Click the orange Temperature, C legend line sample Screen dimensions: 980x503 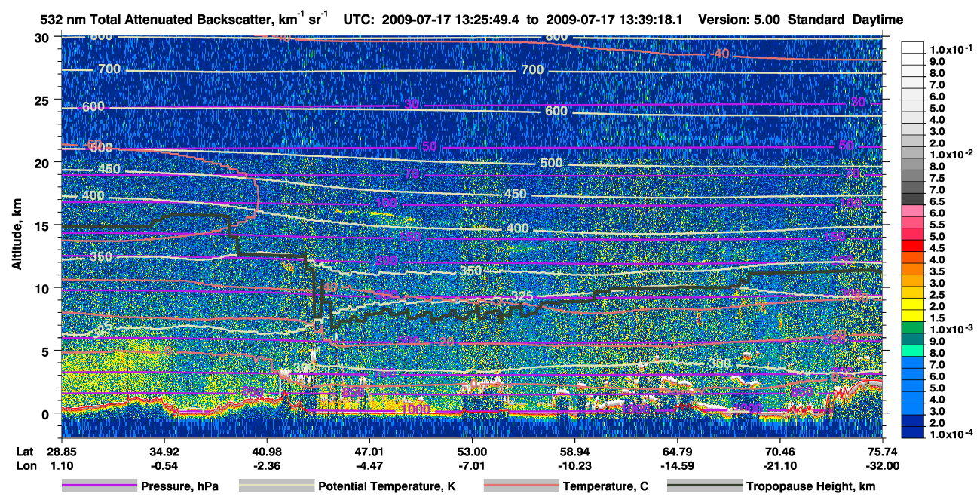pyautogui.click(x=520, y=486)
